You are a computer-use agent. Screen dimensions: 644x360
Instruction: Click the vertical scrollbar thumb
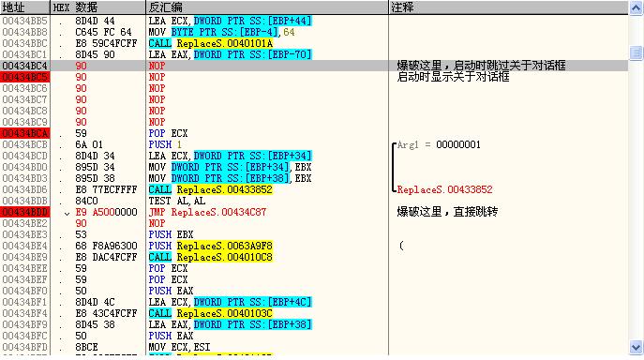[636, 52]
